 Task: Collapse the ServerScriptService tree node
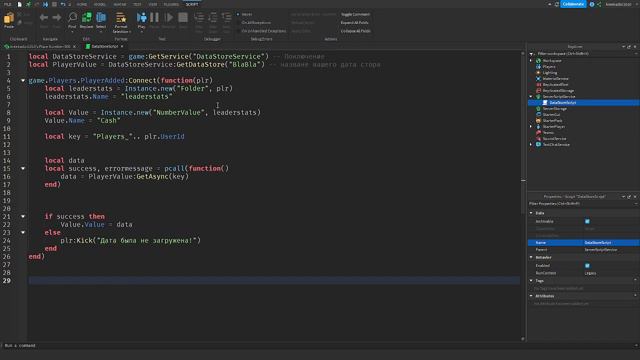tap(531, 97)
